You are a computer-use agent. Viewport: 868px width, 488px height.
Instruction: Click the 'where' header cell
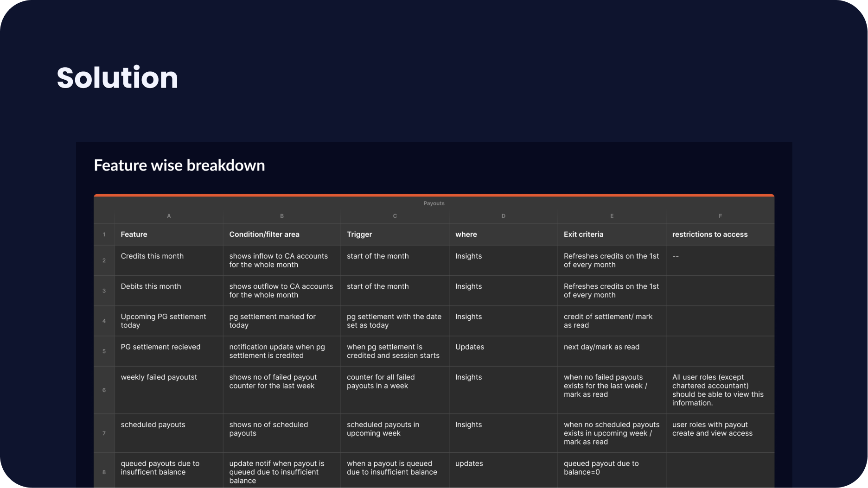pos(503,234)
